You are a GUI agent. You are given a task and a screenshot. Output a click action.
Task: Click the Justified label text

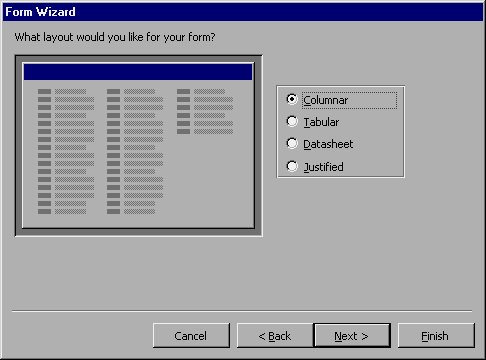pyautogui.click(x=323, y=167)
